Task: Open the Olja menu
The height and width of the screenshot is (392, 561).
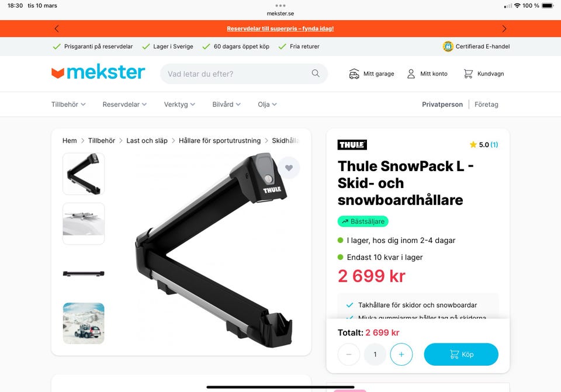Action: 267,105
